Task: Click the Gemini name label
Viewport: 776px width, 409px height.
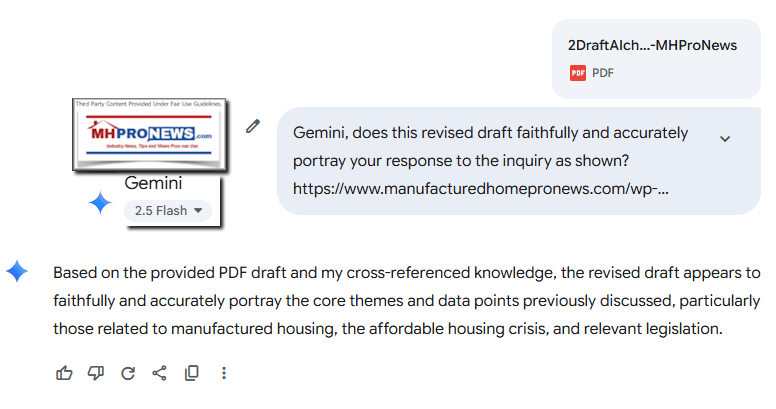Action: (153, 185)
